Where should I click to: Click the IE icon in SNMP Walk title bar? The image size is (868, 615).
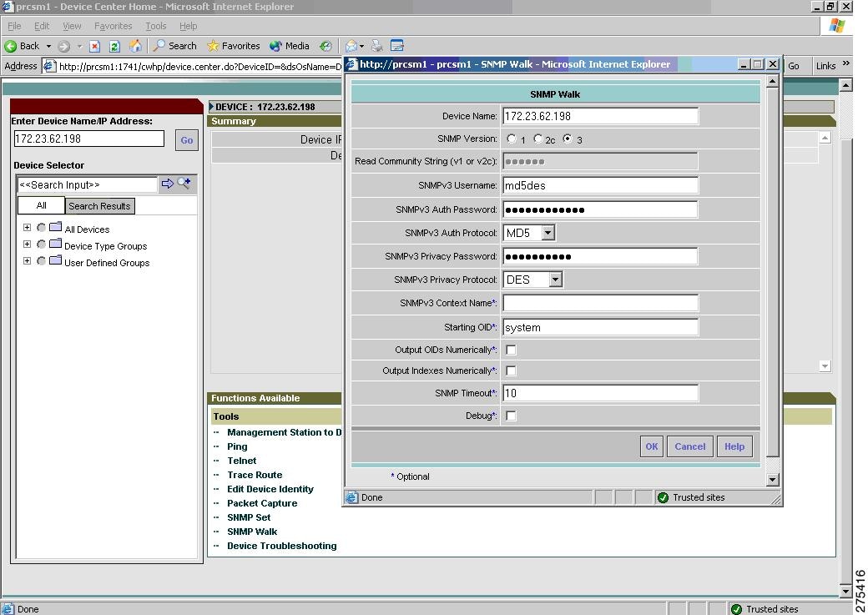click(351, 64)
